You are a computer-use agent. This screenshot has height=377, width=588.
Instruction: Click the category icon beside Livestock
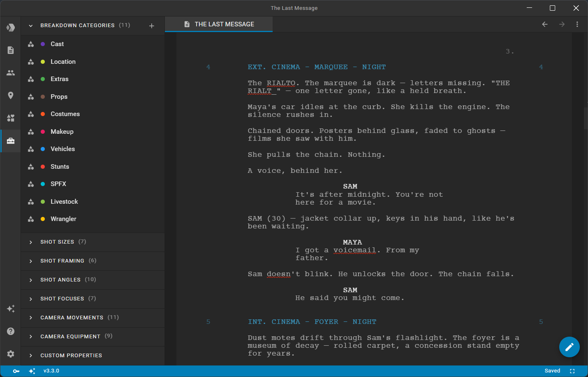point(31,202)
